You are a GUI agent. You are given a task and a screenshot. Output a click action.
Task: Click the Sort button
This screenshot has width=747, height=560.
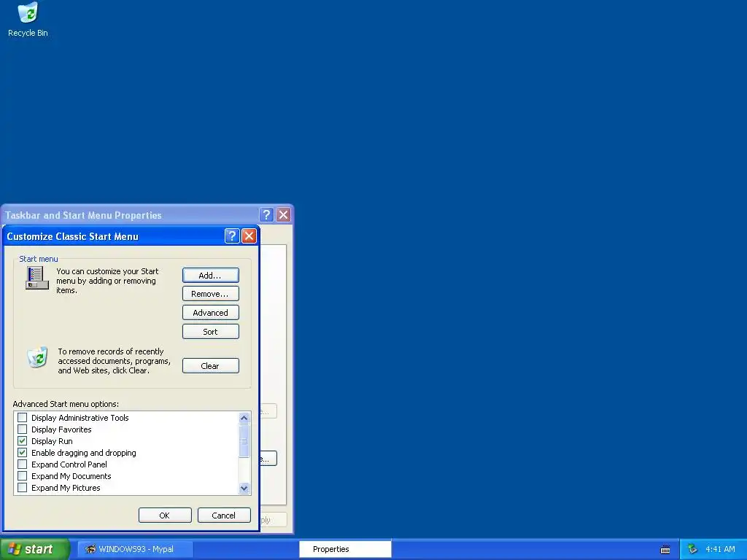click(211, 332)
